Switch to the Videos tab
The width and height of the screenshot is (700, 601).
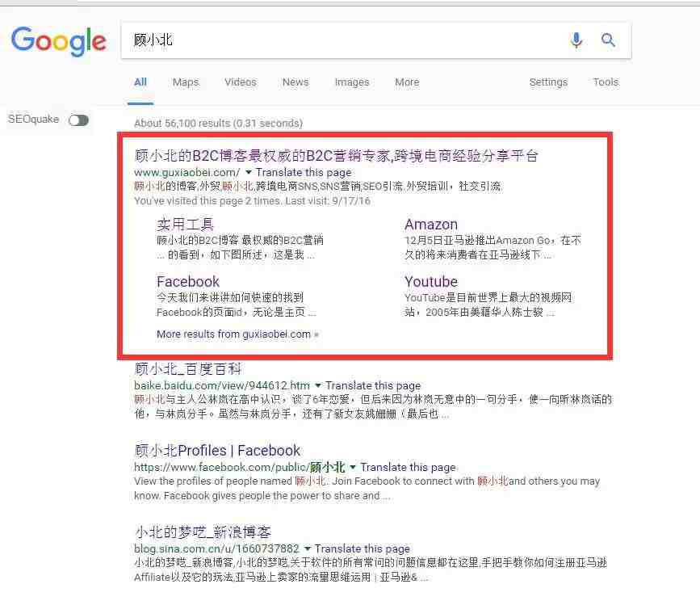coord(240,82)
